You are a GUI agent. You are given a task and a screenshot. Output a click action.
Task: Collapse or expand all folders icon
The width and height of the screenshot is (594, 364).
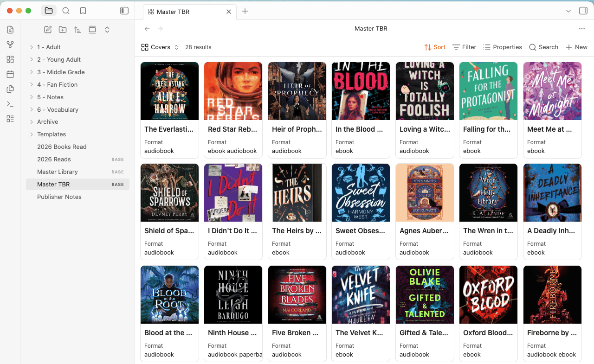(107, 30)
